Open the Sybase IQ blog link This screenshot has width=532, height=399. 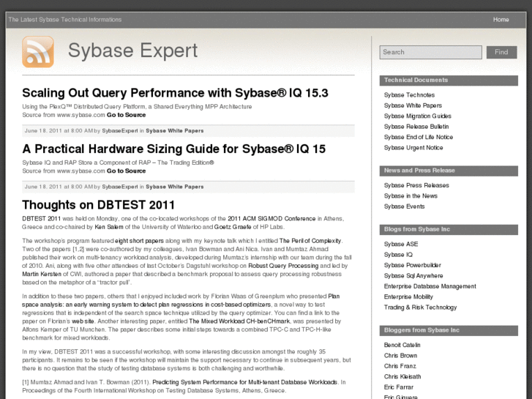(x=398, y=255)
